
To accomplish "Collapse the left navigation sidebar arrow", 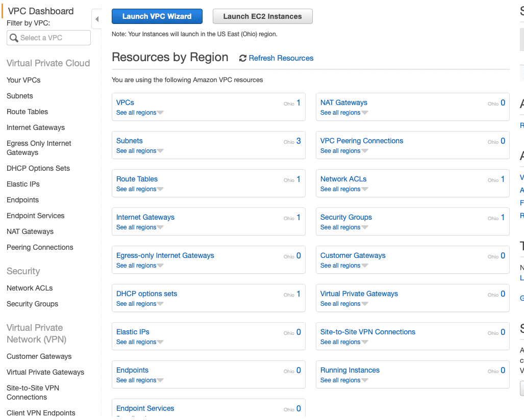I will click(96, 19).
